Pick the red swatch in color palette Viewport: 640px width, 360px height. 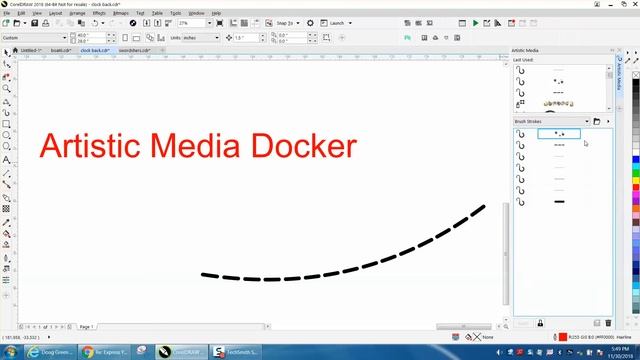(x=636, y=187)
